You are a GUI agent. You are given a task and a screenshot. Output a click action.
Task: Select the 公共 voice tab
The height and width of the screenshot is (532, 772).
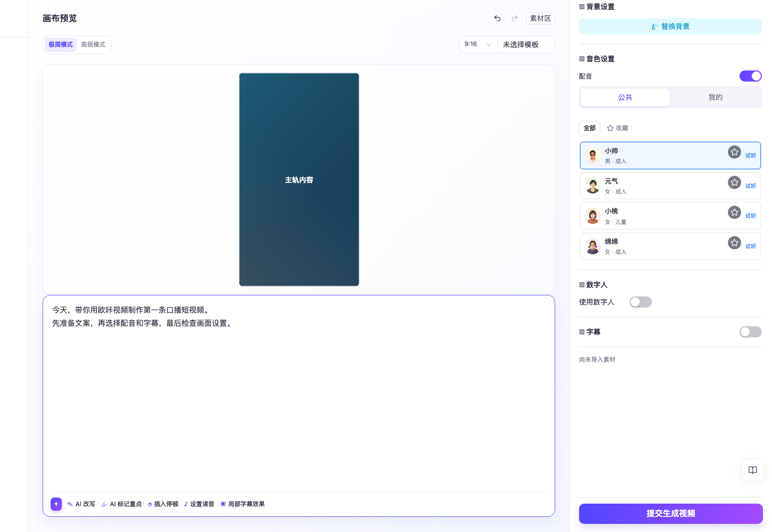tap(625, 97)
